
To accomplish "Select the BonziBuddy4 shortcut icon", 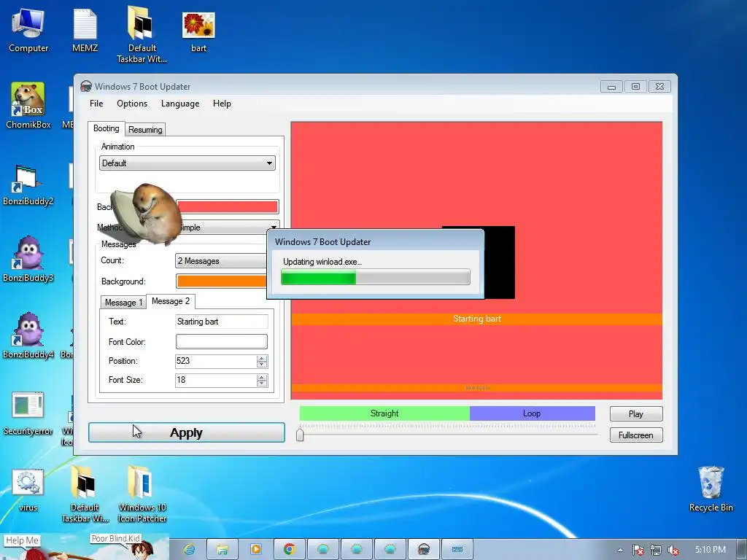I will tap(28, 335).
